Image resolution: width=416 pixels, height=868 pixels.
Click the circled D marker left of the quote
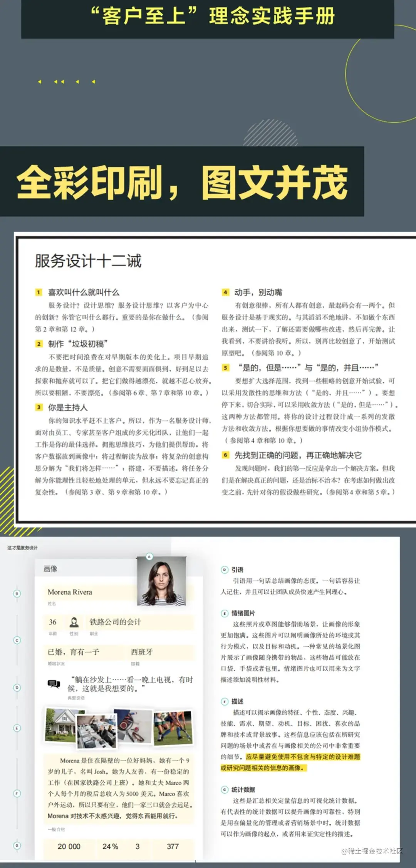pos(17,687)
